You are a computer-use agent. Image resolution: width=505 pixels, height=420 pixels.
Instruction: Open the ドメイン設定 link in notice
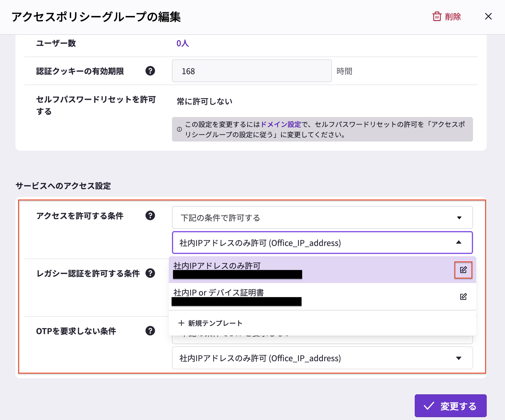[281, 124]
